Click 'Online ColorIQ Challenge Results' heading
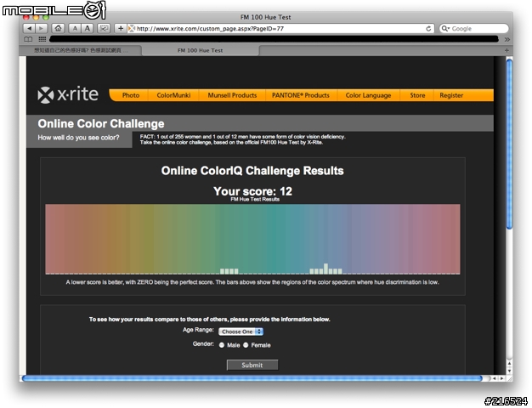Viewport: 532px width, 408px height. click(x=252, y=170)
